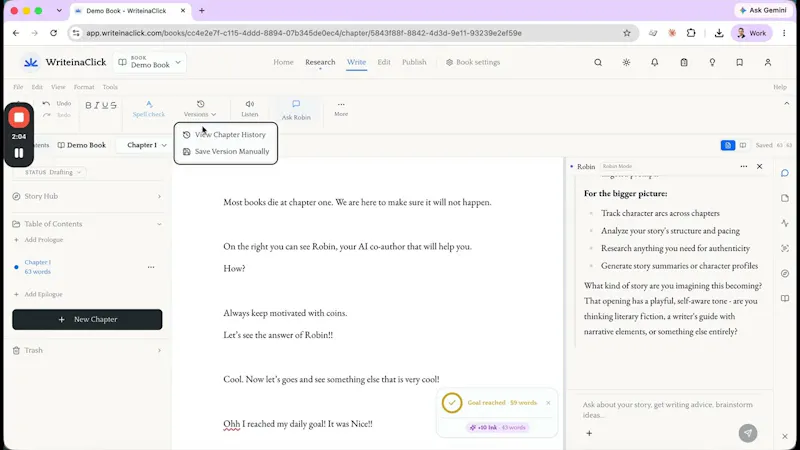
Task: Run Spell check
Action: click(x=148, y=109)
